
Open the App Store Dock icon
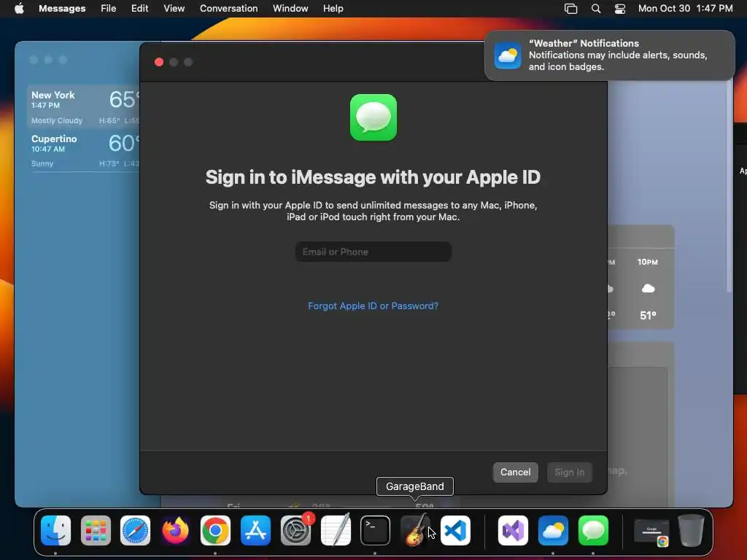click(255, 530)
